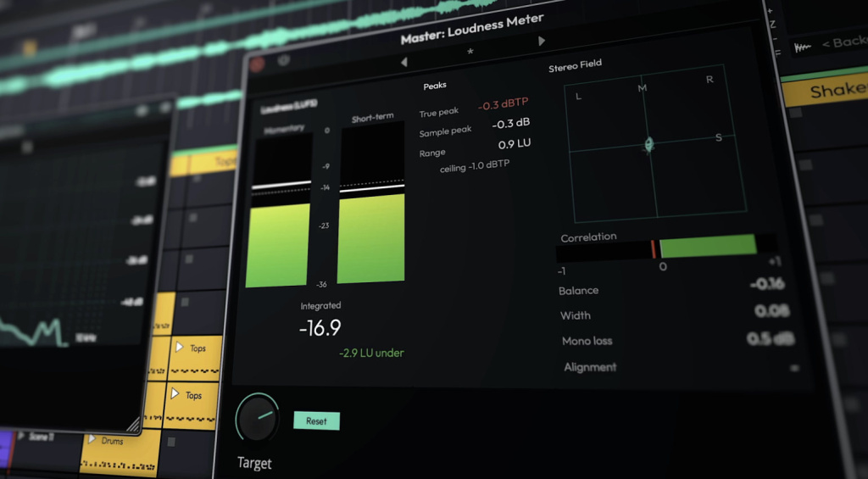Click the Alignment label
The image size is (868, 479).
(x=590, y=367)
